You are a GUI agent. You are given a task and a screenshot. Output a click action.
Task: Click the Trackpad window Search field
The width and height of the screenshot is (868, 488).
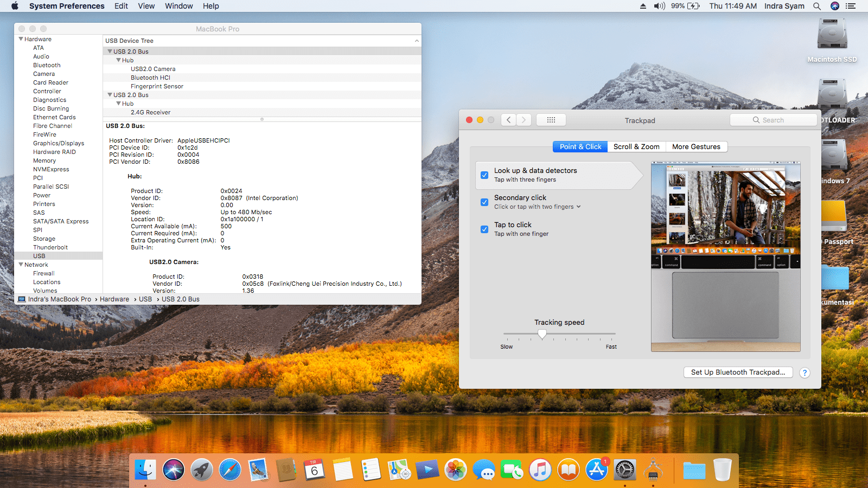coord(773,120)
